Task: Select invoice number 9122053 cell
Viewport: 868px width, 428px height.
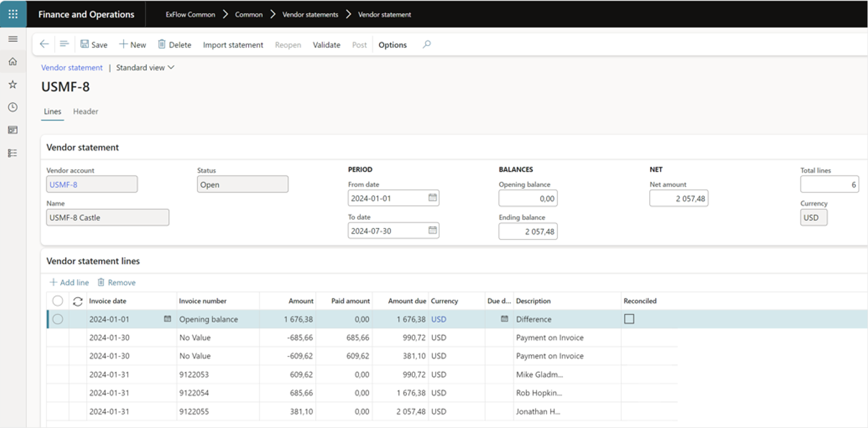Action: 218,374
